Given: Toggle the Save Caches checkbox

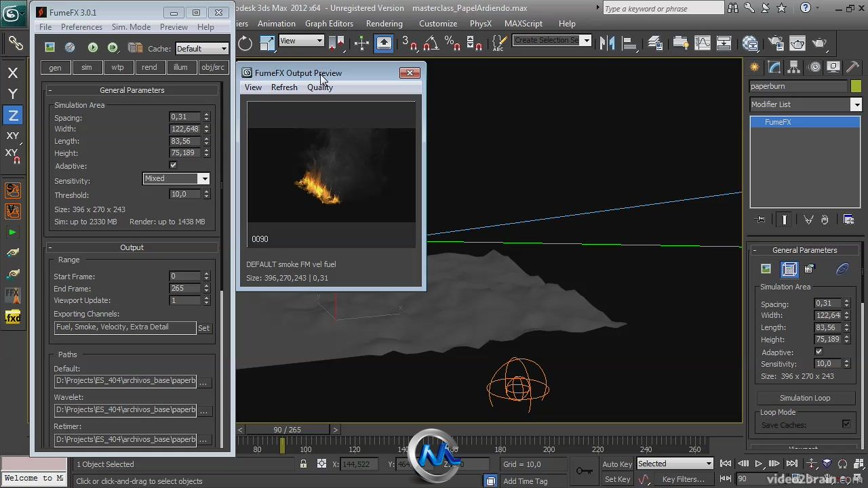Looking at the screenshot, I should pyautogui.click(x=846, y=424).
